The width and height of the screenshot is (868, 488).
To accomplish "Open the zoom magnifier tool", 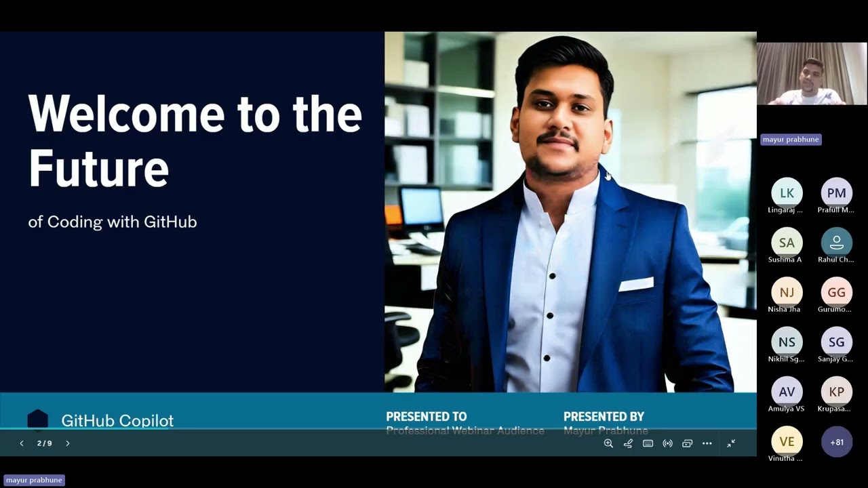I will [x=608, y=443].
